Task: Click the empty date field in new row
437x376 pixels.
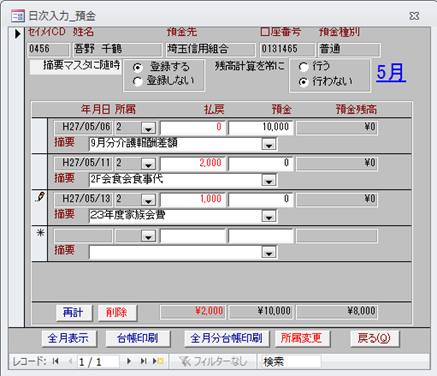Action: [x=83, y=236]
